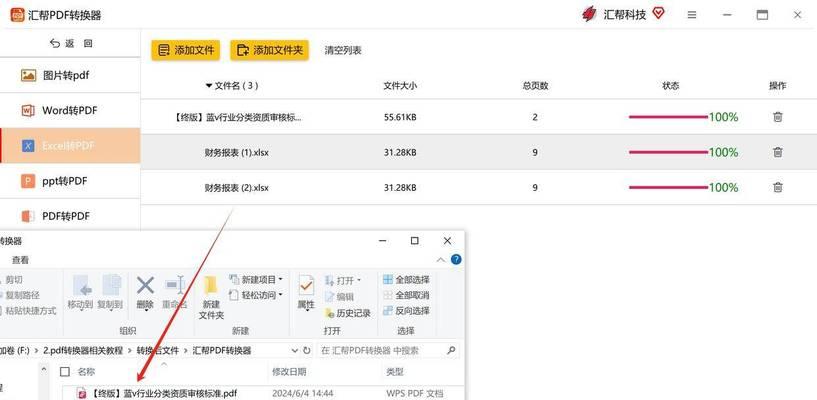Image resolution: width=817 pixels, height=400 pixels.
Task: Click the 添加文件 button
Action: 186,51
